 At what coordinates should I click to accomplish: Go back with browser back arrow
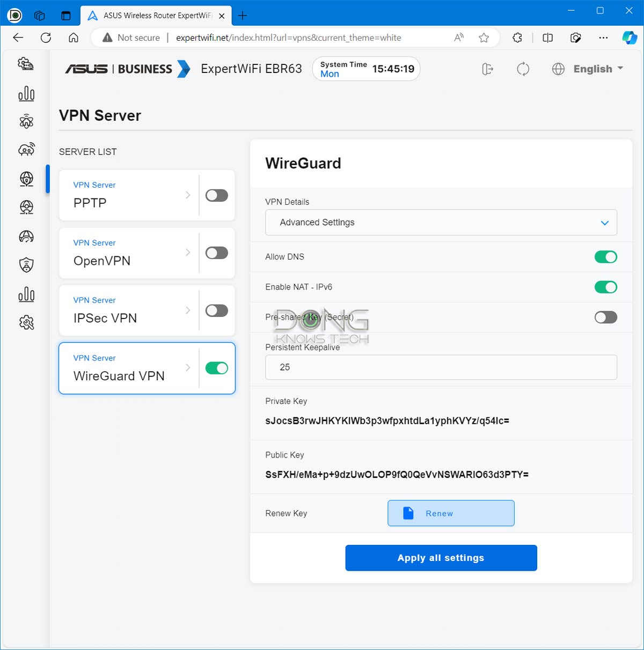click(x=18, y=38)
